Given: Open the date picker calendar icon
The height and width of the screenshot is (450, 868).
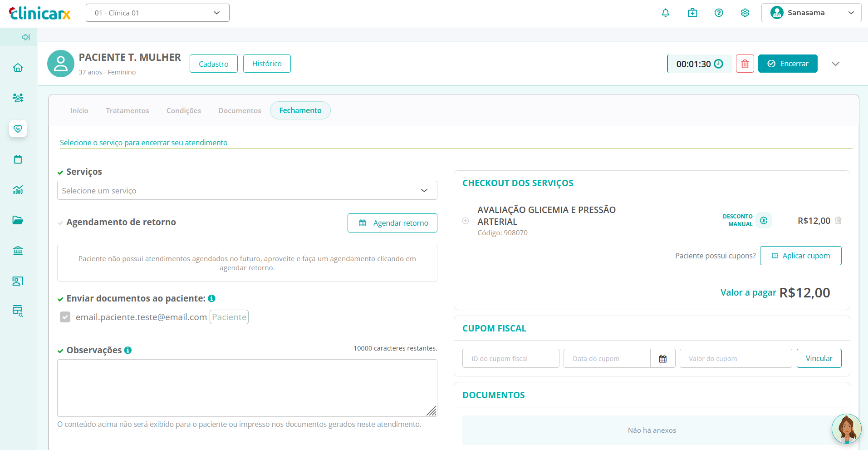Looking at the screenshot, I should pos(662,359).
